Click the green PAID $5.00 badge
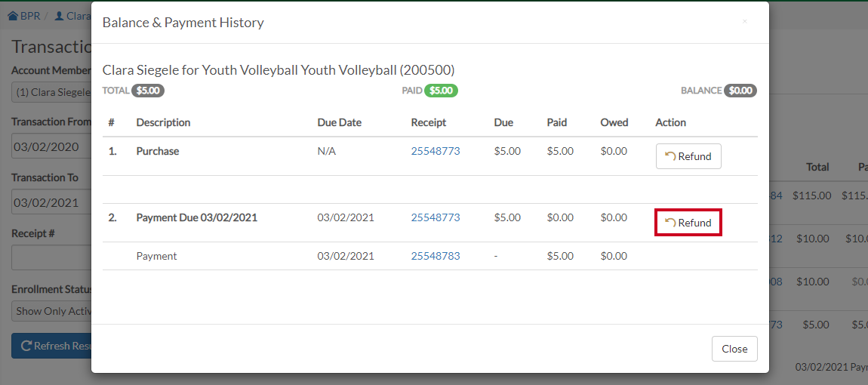Image resolution: width=868 pixels, height=385 pixels. [442, 91]
